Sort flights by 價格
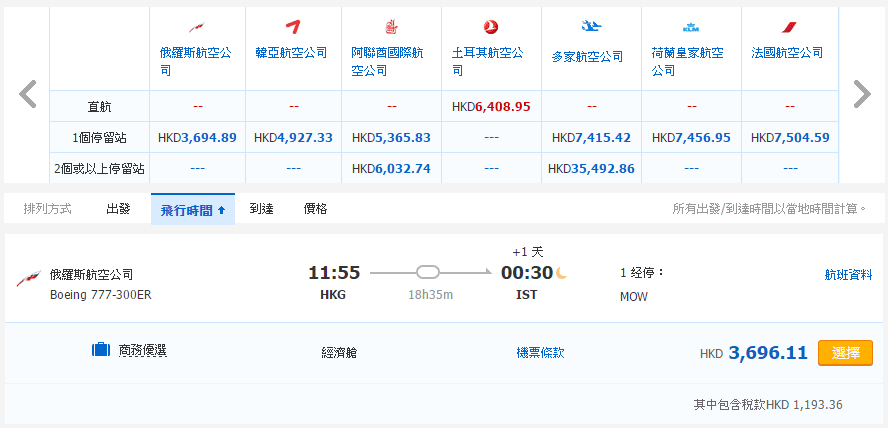 coord(315,209)
